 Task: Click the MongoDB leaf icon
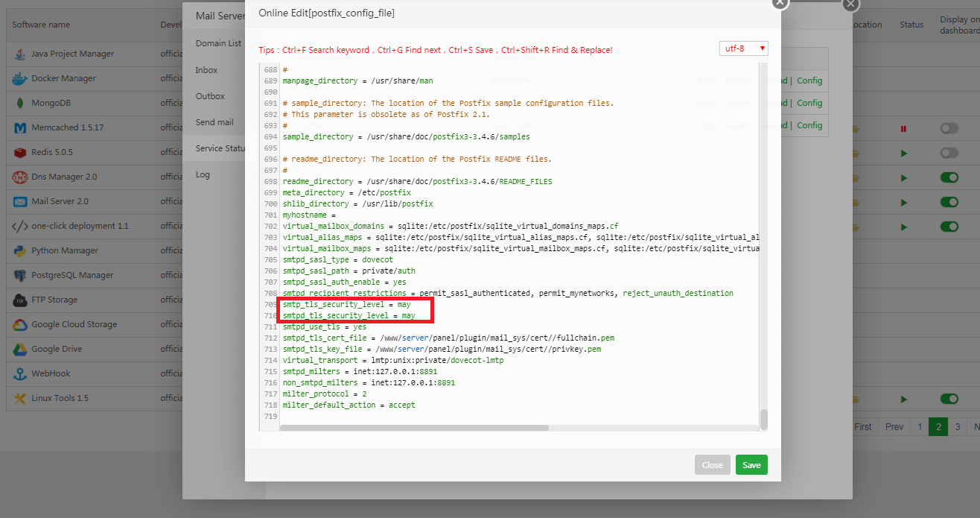(x=19, y=103)
